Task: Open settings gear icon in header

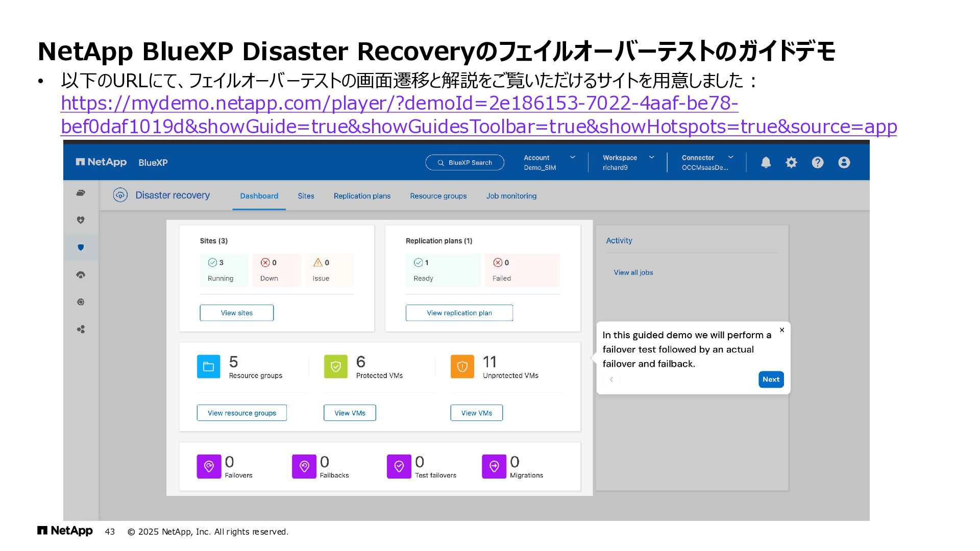Action: coord(791,162)
